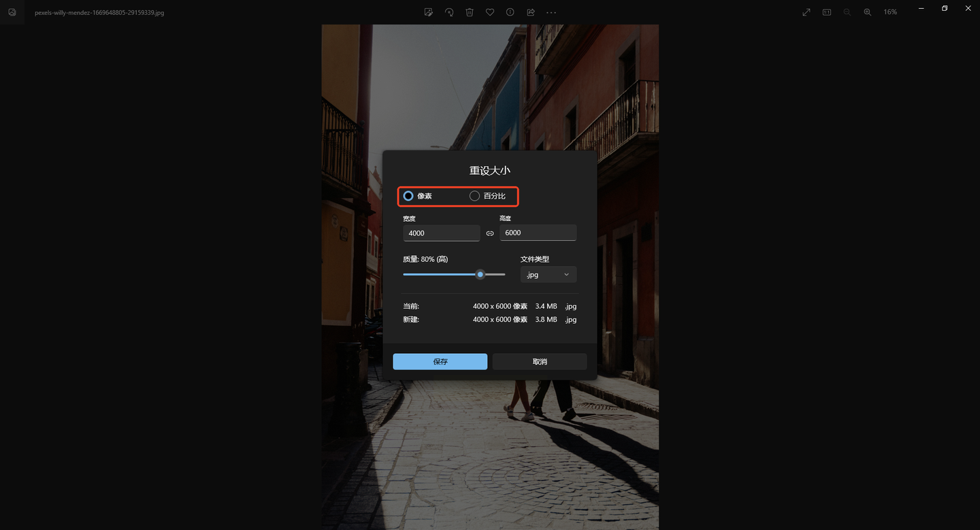Minimize the Photos window

coord(921,8)
